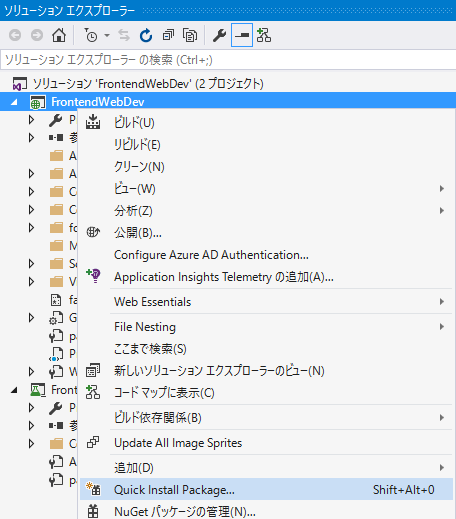Click the FrontendWebDev web project globe icon
This screenshot has height=519, width=456.
(x=38, y=102)
